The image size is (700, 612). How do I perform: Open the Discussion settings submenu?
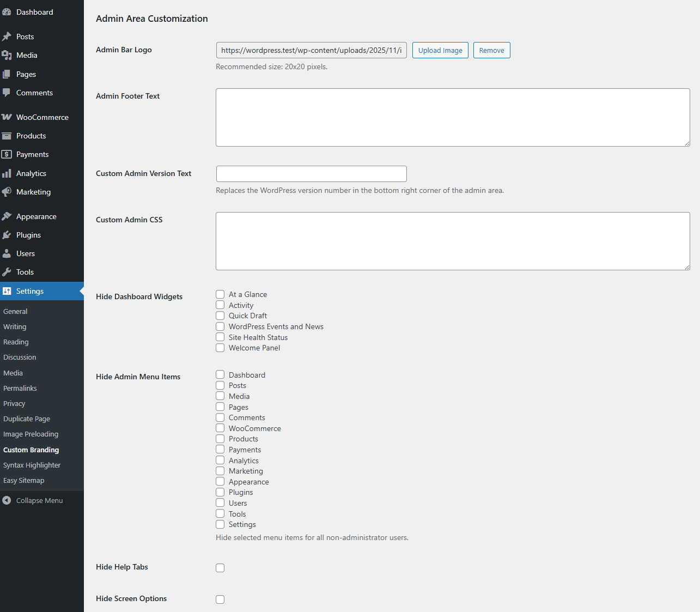(x=20, y=357)
